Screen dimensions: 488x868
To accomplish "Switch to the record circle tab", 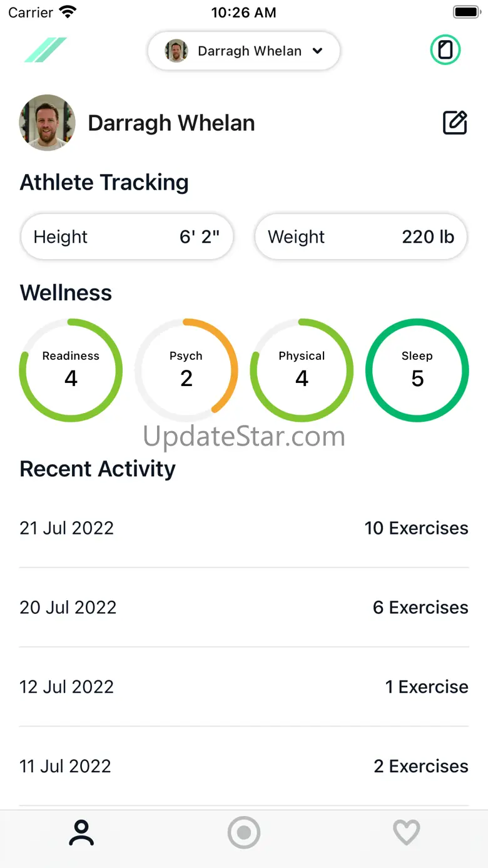I will pyautogui.click(x=243, y=833).
